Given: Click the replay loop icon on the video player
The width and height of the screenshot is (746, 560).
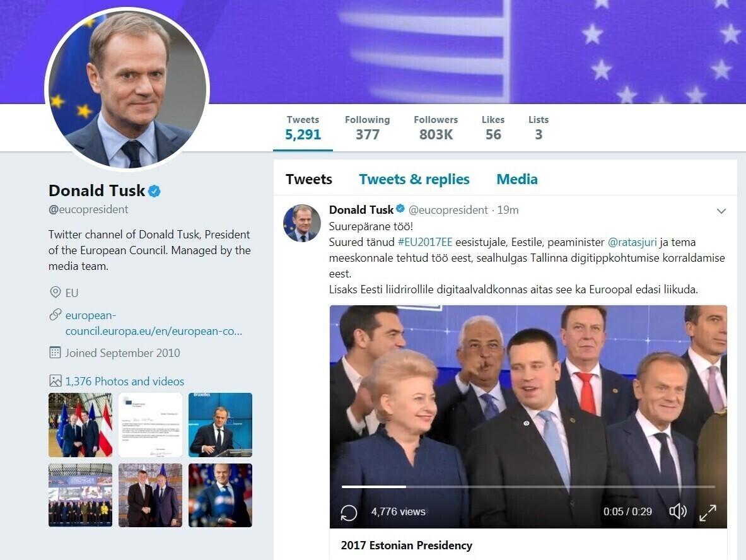Looking at the screenshot, I should [x=348, y=511].
